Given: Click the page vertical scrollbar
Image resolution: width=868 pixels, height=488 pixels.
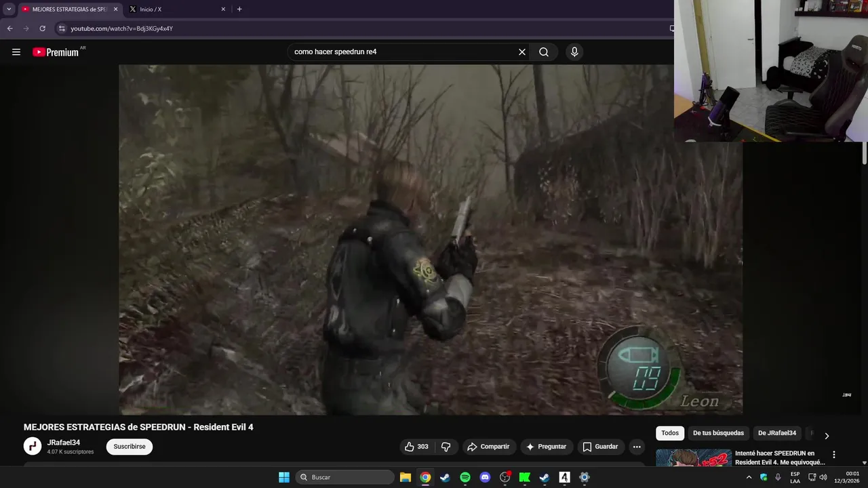Looking at the screenshot, I should (x=864, y=153).
